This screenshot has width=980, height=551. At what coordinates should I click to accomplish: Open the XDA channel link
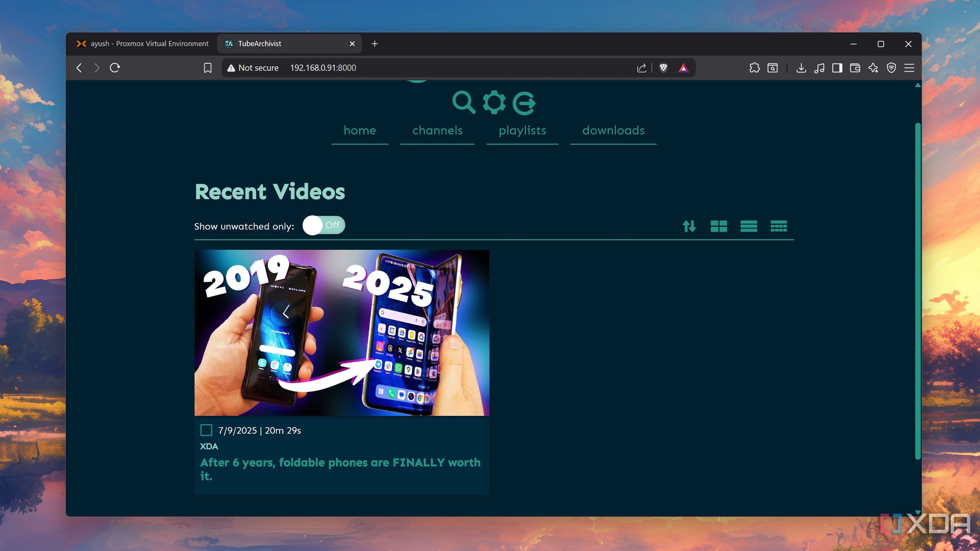209,446
